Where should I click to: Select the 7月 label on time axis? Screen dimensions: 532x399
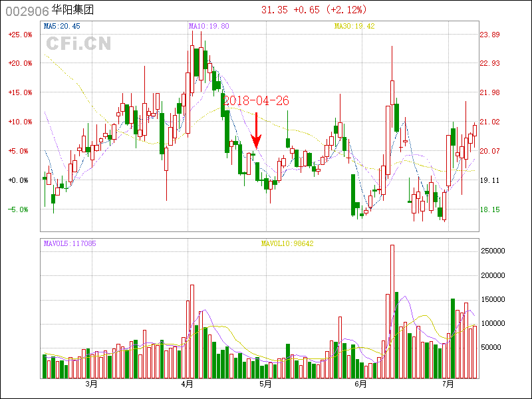[448, 384]
